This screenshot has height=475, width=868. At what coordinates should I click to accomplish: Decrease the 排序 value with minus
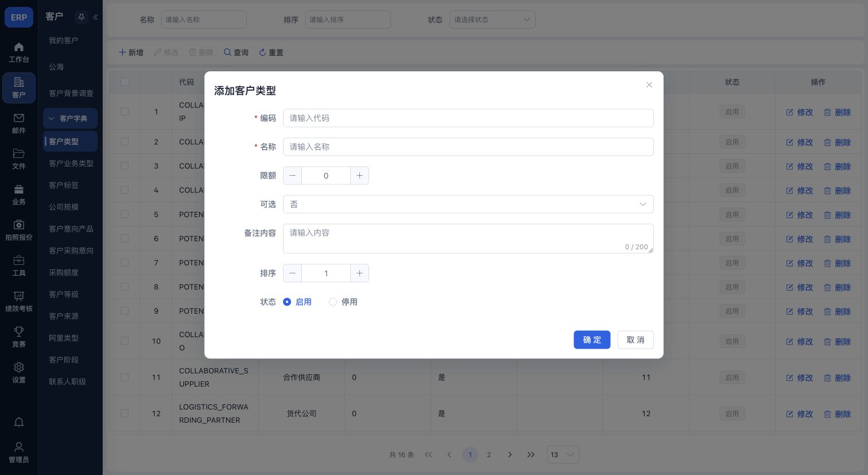292,273
